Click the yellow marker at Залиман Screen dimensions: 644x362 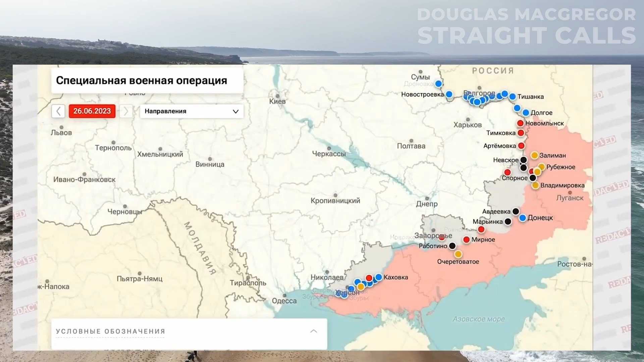[x=535, y=156]
